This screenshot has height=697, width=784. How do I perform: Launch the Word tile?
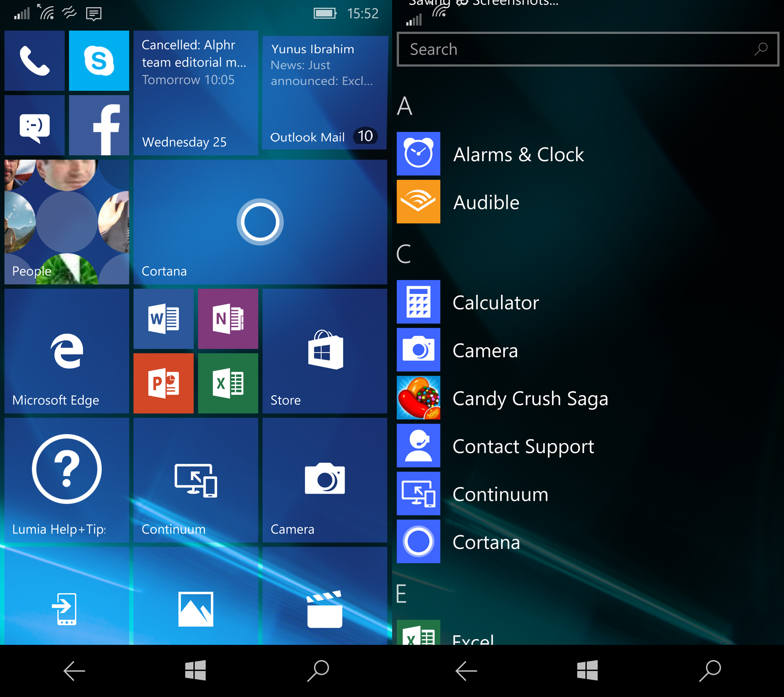point(163,319)
